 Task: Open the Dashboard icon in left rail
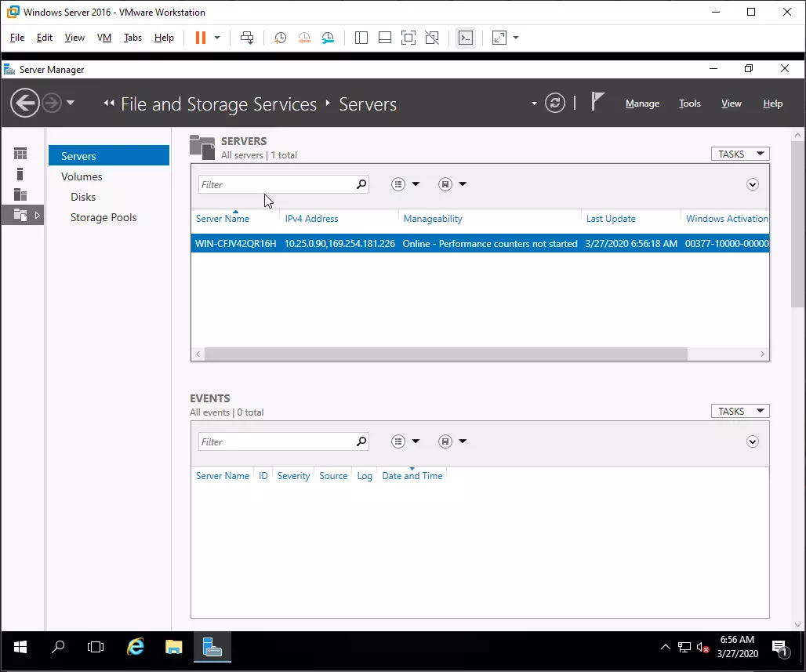coord(20,154)
